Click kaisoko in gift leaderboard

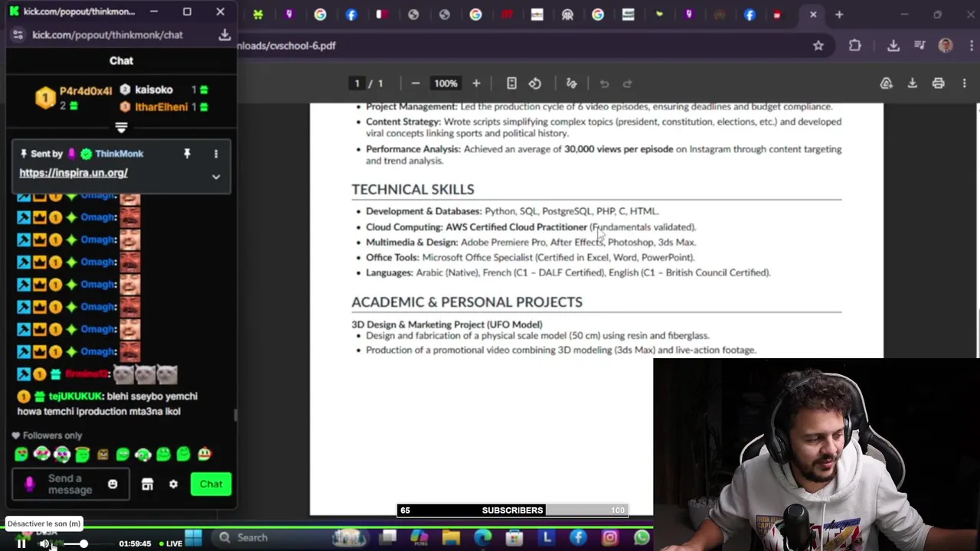[153, 90]
